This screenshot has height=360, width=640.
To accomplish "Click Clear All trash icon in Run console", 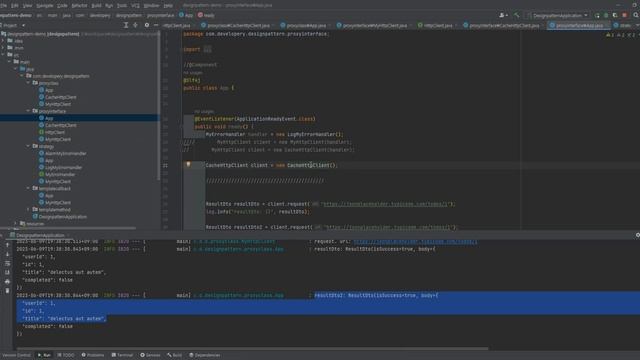I will point(7,291).
